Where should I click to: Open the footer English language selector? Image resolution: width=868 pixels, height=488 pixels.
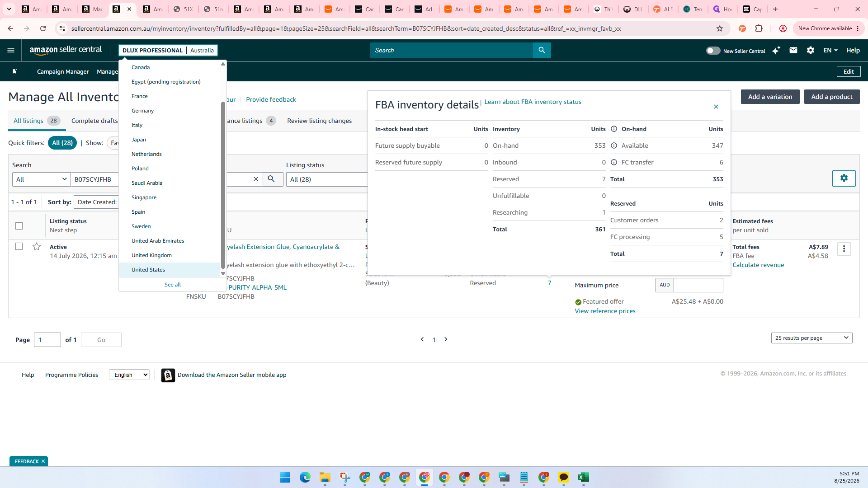(129, 375)
